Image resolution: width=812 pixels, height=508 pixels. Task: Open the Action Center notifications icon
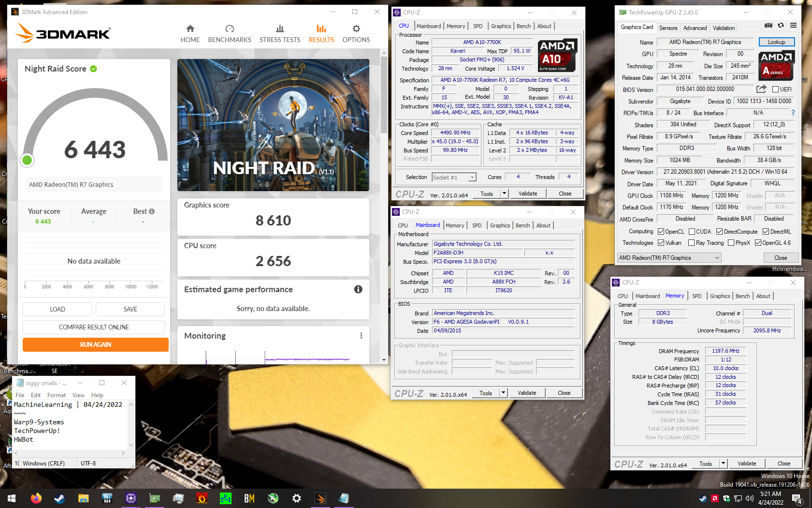[x=797, y=499]
